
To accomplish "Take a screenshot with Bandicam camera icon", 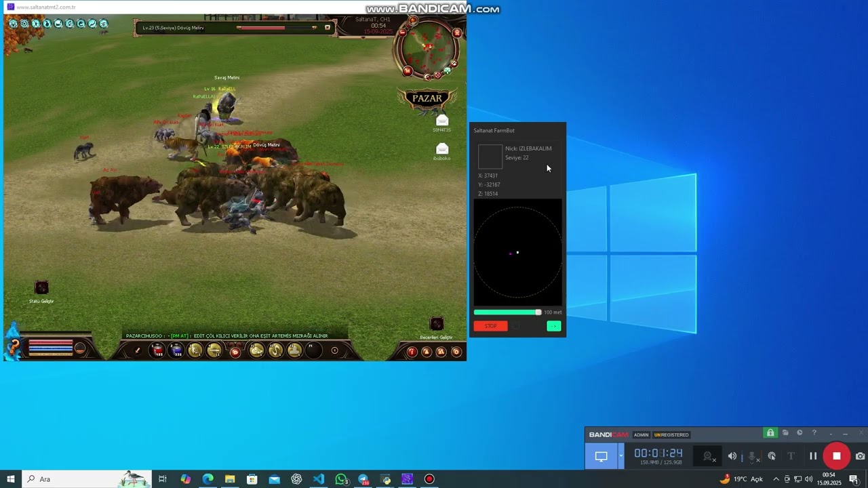I will [x=860, y=456].
